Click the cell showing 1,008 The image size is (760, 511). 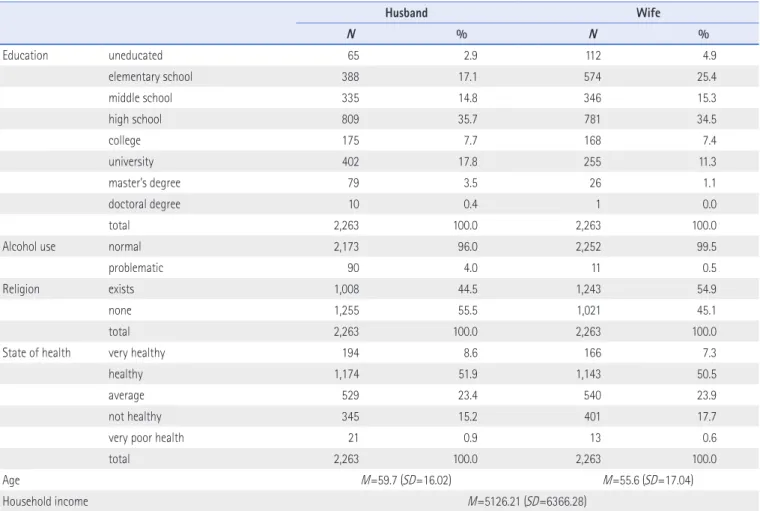point(347,289)
